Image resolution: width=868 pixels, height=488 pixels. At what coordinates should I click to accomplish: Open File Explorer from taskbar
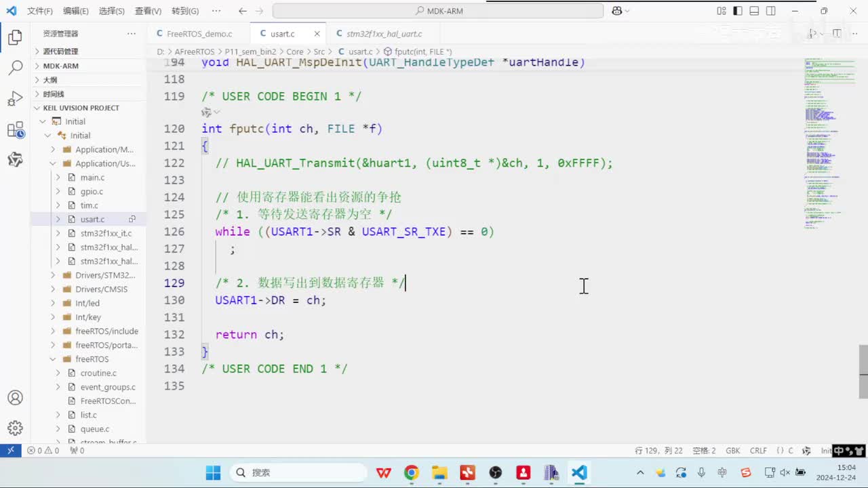pos(439,472)
